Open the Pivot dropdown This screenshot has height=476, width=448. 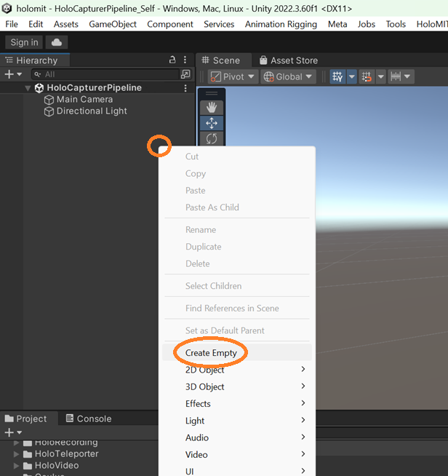[x=233, y=76]
